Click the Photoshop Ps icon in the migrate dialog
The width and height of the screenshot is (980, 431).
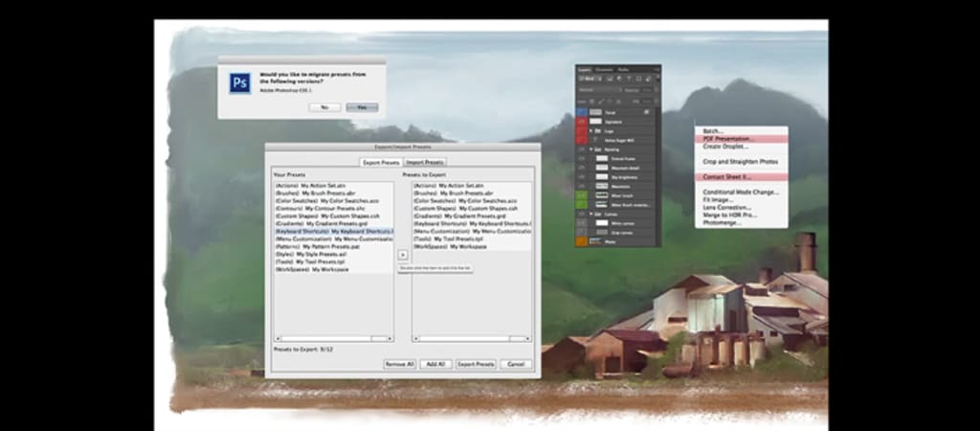point(239,83)
